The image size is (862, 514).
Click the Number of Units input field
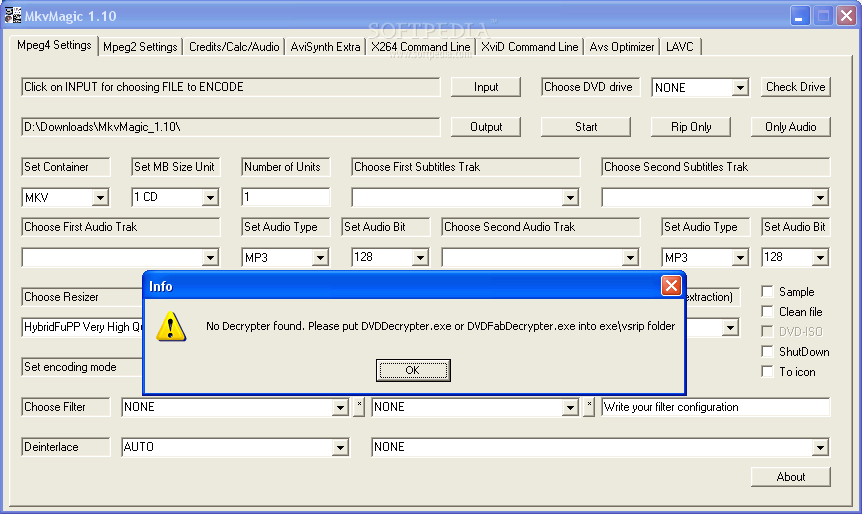coord(285,197)
